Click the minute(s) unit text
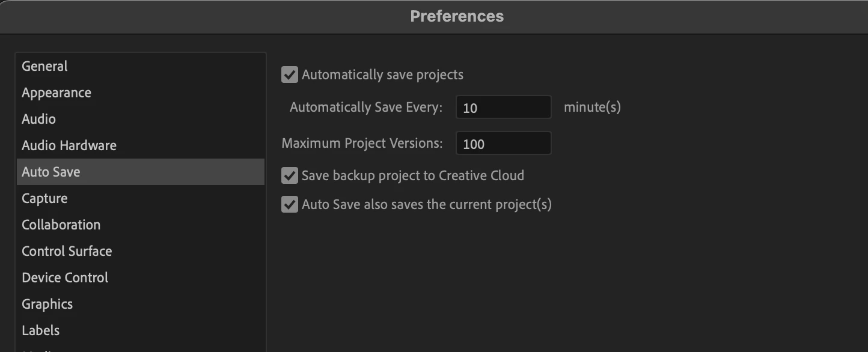 click(592, 108)
